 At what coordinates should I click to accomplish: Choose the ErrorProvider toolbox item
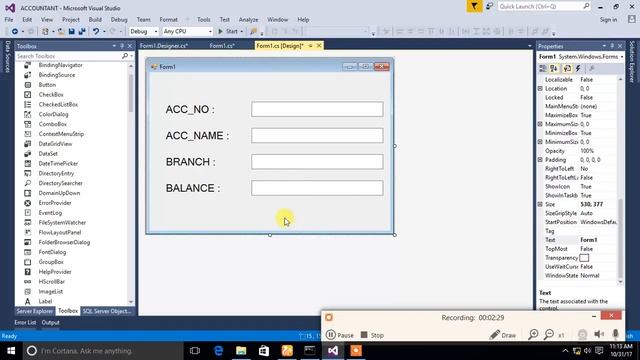55,203
